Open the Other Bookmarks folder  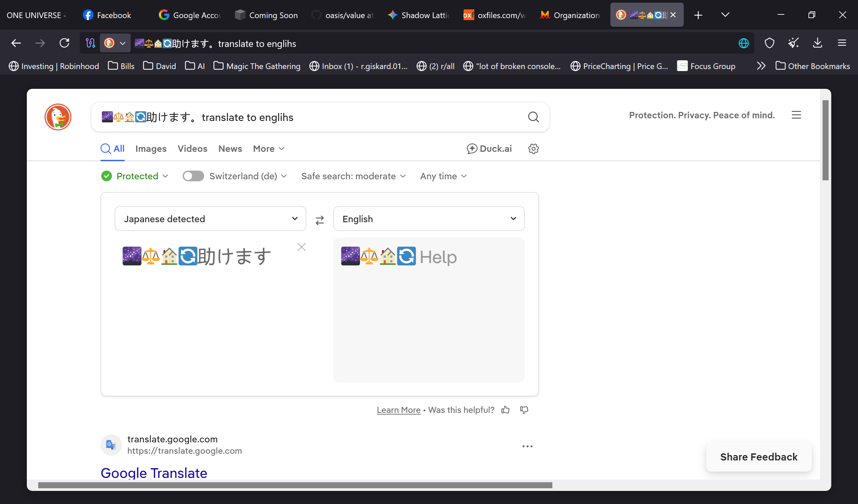813,66
